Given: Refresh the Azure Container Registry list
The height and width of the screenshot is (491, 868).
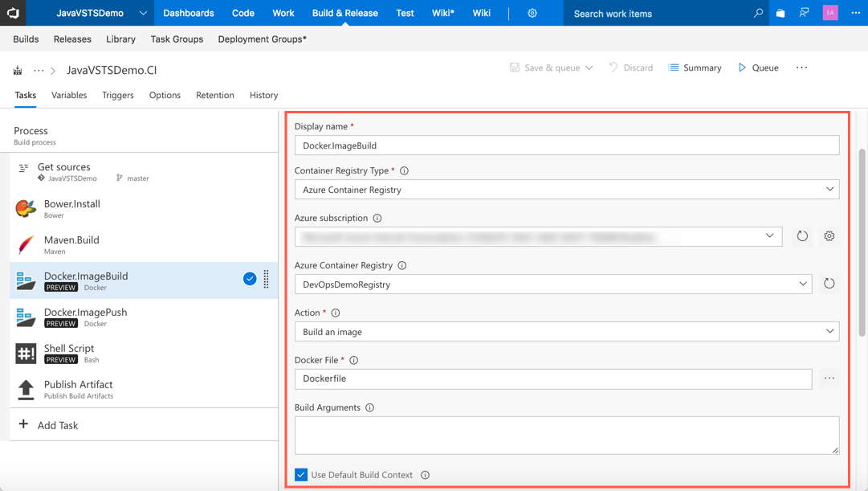Looking at the screenshot, I should click(x=829, y=284).
